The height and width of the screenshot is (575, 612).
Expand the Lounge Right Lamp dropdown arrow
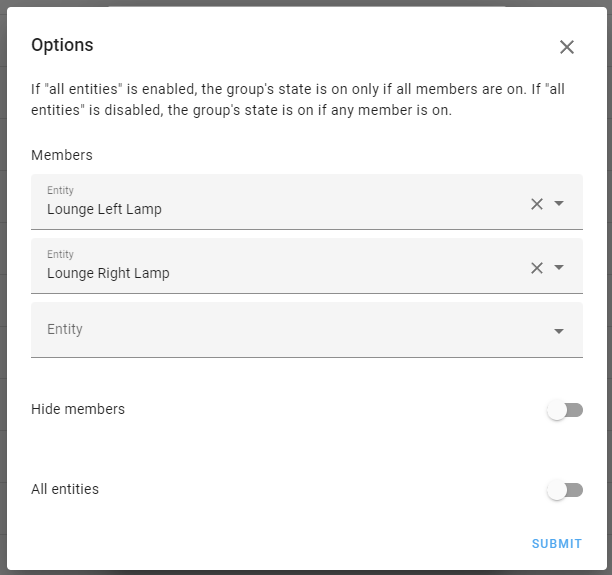559,268
